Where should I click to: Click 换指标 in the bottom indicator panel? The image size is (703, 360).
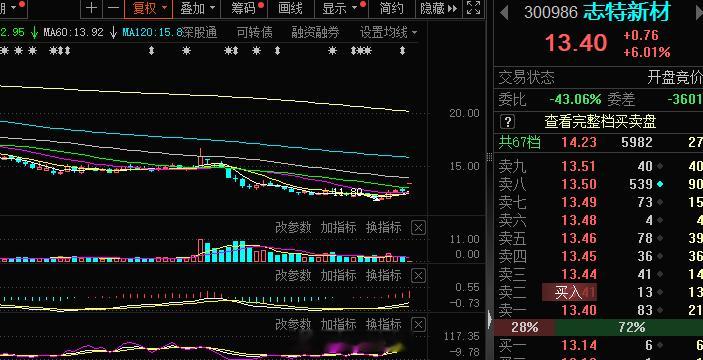[x=384, y=324]
